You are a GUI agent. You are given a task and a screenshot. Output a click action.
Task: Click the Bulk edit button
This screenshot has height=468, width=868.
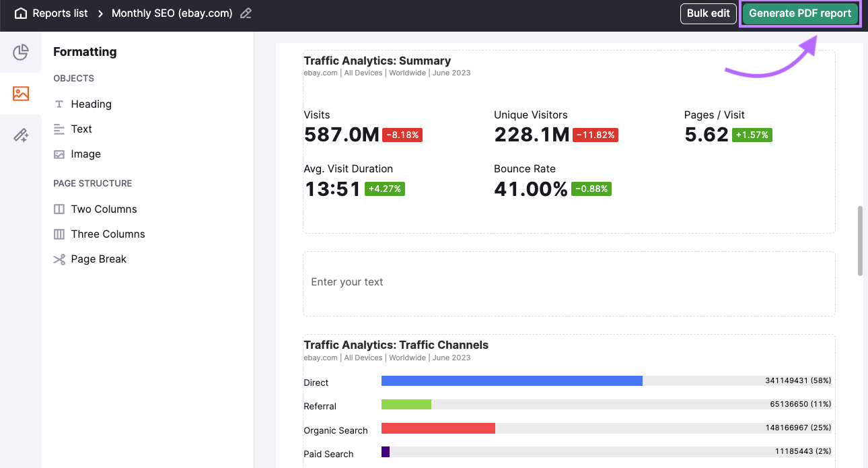[708, 13]
